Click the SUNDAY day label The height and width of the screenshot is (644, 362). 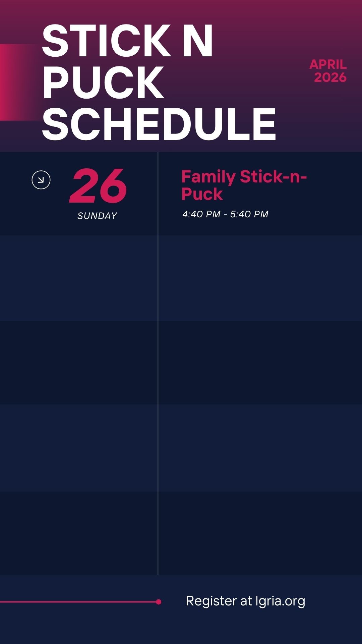tap(97, 216)
